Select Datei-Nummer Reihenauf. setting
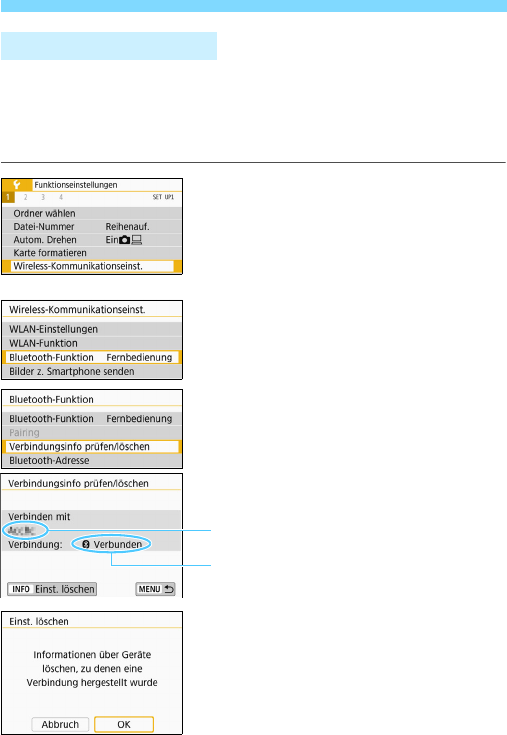 click(x=92, y=226)
